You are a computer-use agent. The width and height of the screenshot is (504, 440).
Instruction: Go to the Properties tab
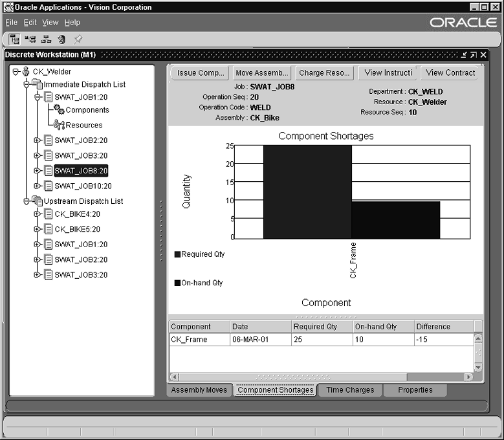(415, 390)
